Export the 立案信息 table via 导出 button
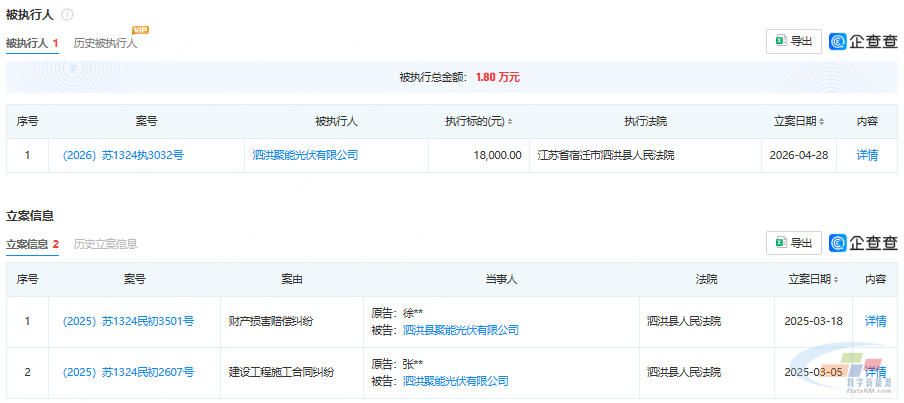This screenshot has height=403, width=904. tap(793, 242)
